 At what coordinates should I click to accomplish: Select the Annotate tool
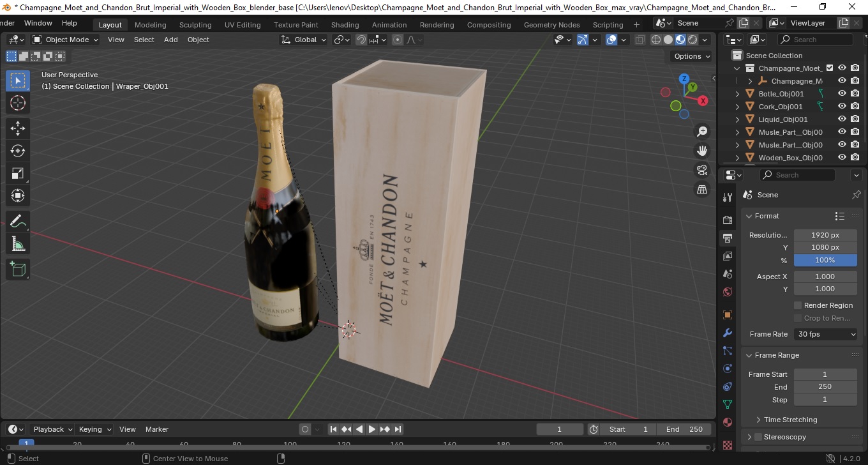(x=18, y=221)
